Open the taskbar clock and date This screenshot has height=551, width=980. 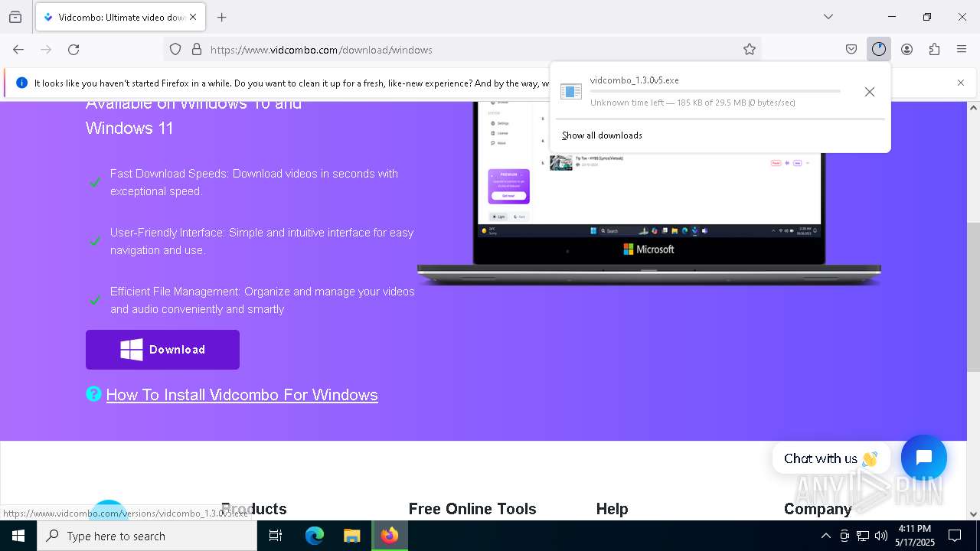914,536
